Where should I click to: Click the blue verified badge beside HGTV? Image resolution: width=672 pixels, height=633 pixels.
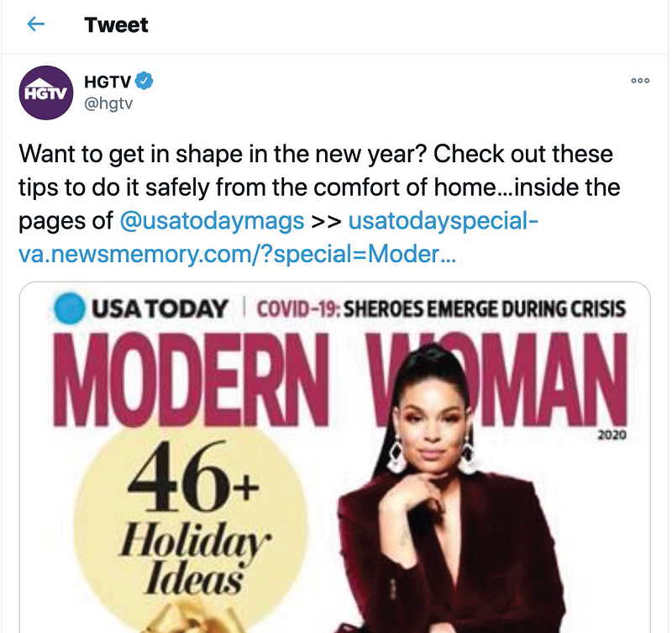click(x=144, y=81)
